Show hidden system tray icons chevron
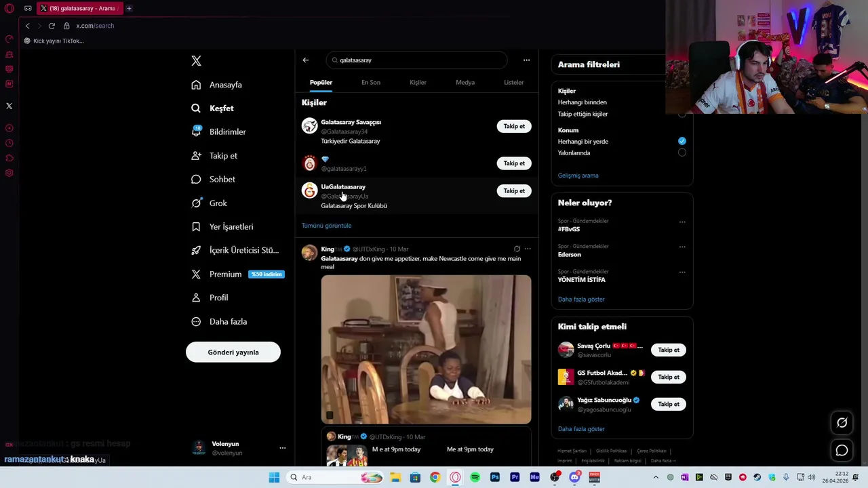 click(x=656, y=477)
